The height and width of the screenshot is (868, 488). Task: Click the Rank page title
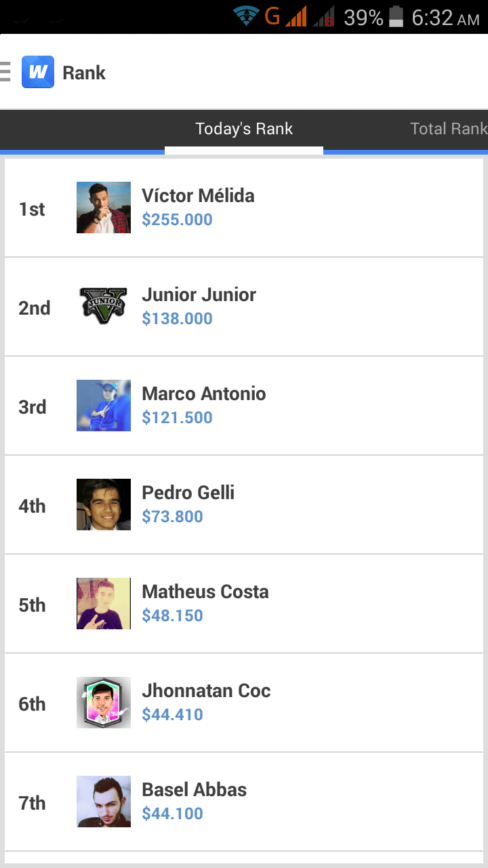click(x=84, y=73)
